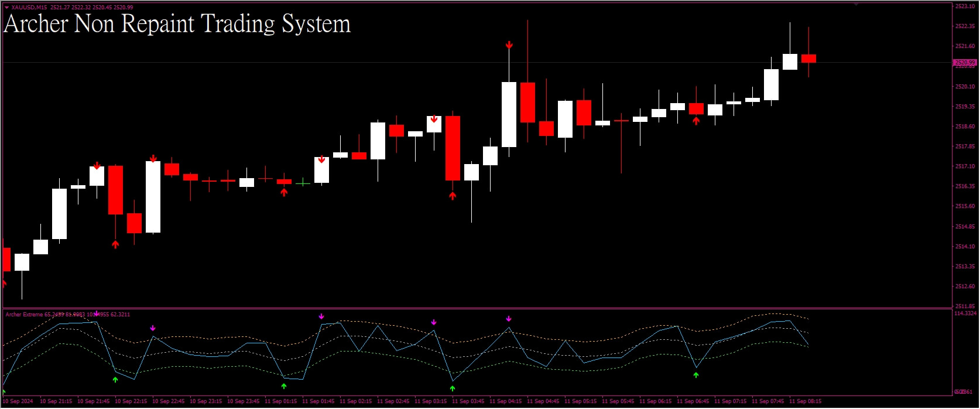Screen dimensions: 980x409
Task: Select the red buy arrow under the 07:00 candle
Action: tap(696, 121)
